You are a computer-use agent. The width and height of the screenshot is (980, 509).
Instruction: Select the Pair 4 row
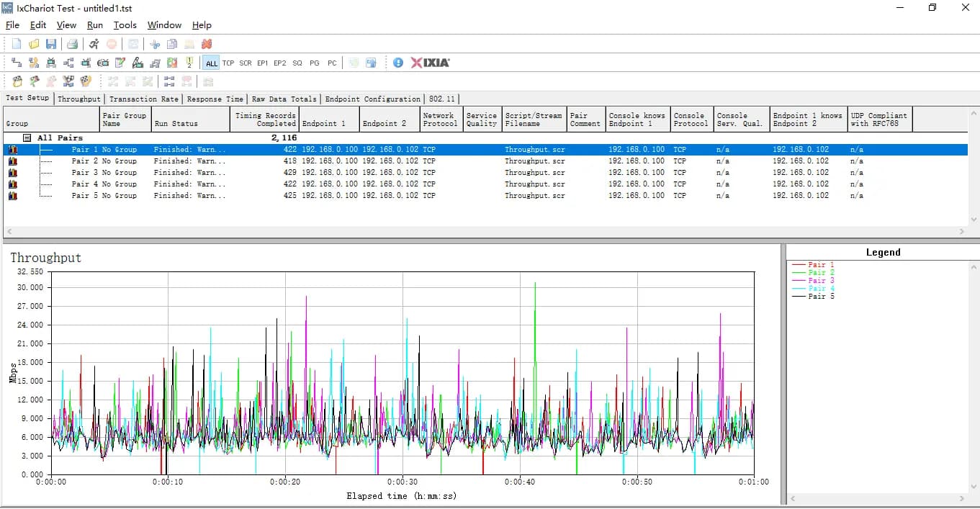coord(485,184)
